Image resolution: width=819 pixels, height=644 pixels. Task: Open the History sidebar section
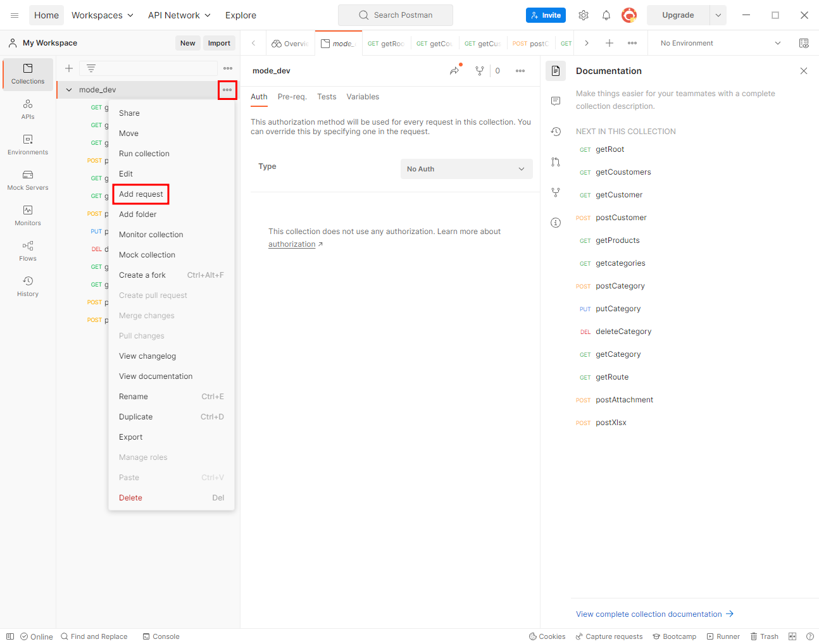(28, 287)
